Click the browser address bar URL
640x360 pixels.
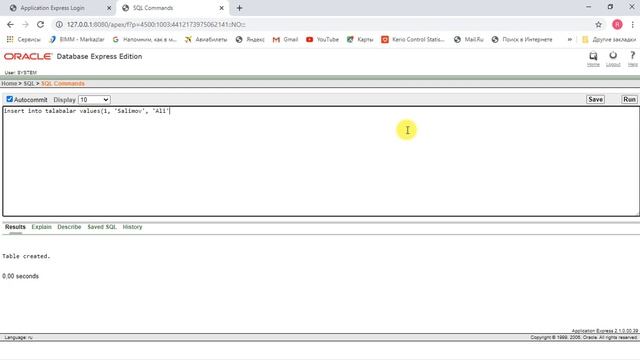(x=156, y=24)
